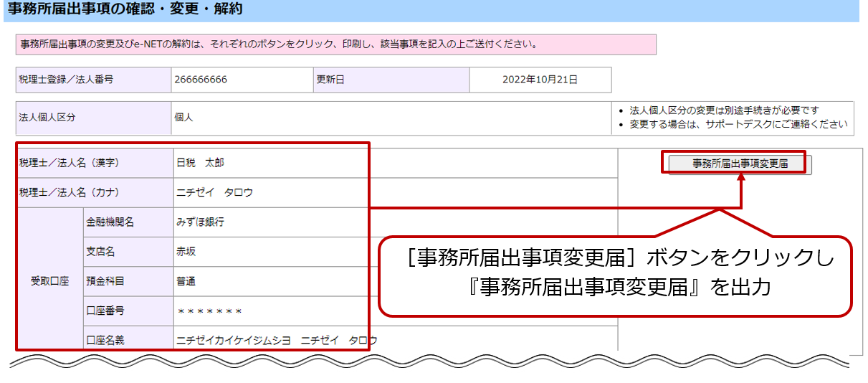Select the branch value 赤坂

click(x=186, y=252)
